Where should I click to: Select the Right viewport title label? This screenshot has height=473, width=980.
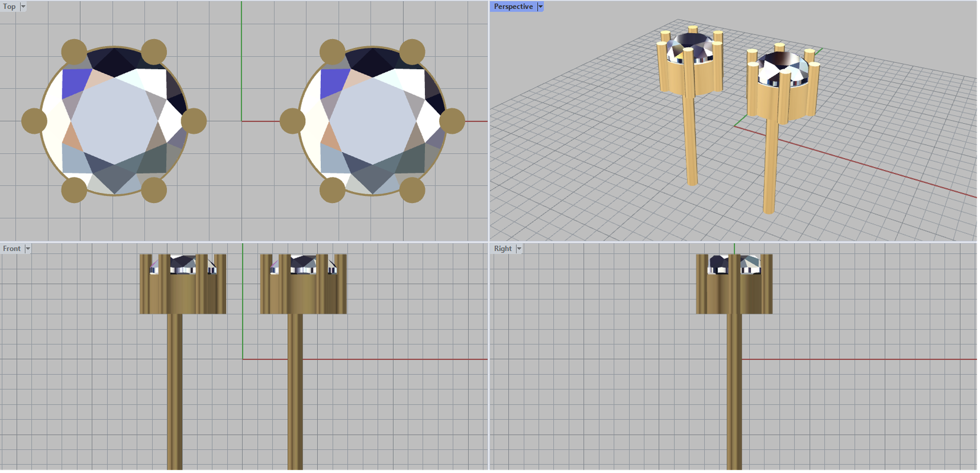coord(503,249)
